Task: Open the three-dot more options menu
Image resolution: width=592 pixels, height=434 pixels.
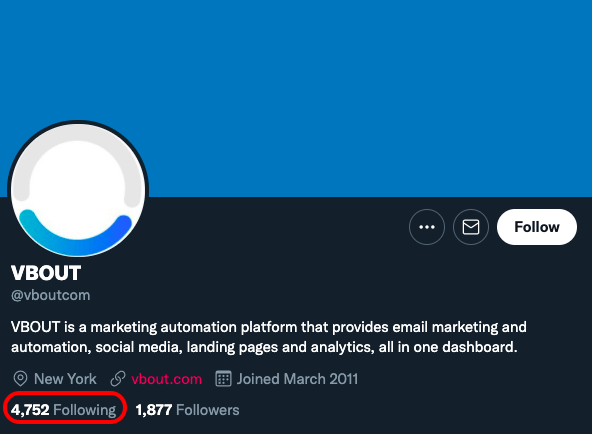Action: coord(427,227)
